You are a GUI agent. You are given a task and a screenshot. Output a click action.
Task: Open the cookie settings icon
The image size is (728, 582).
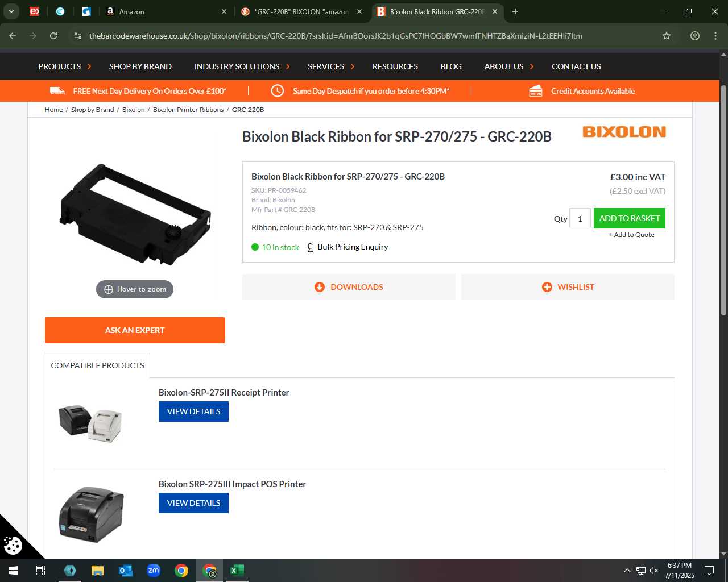pyautogui.click(x=13, y=545)
